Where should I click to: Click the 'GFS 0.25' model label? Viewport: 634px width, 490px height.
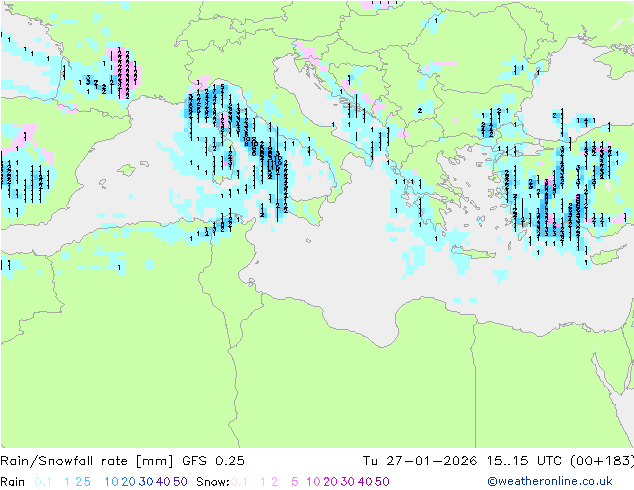(213, 461)
